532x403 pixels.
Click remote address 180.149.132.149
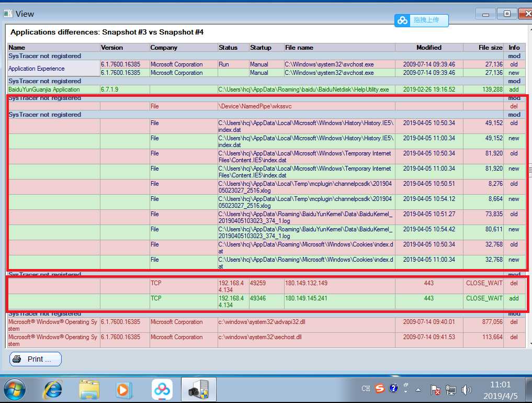point(306,283)
